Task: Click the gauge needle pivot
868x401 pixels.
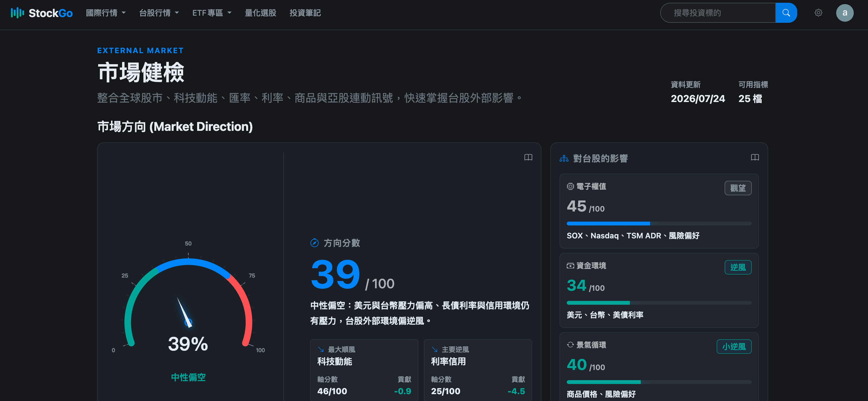Action: coord(188,323)
